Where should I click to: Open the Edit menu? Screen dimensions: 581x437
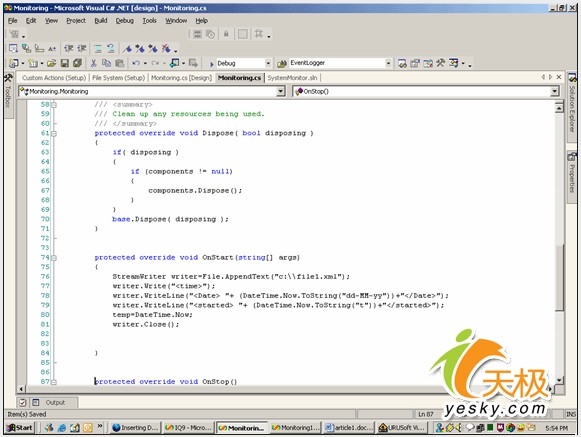tap(31, 21)
